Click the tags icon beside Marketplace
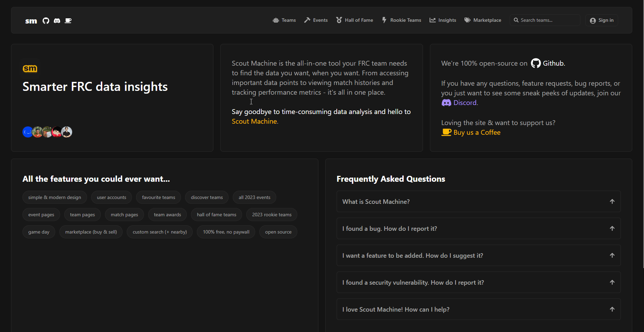The image size is (644, 332). point(468,20)
